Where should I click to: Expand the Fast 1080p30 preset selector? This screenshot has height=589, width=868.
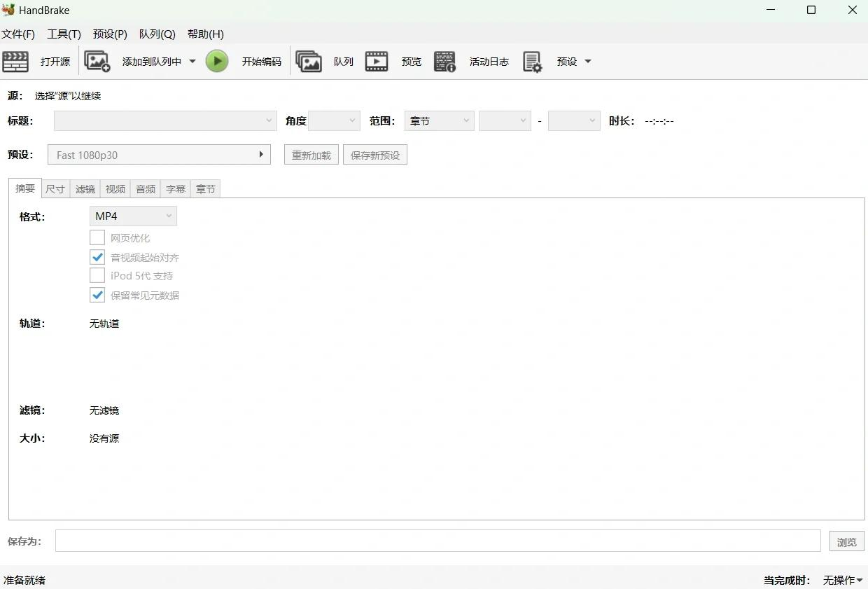[159, 155]
